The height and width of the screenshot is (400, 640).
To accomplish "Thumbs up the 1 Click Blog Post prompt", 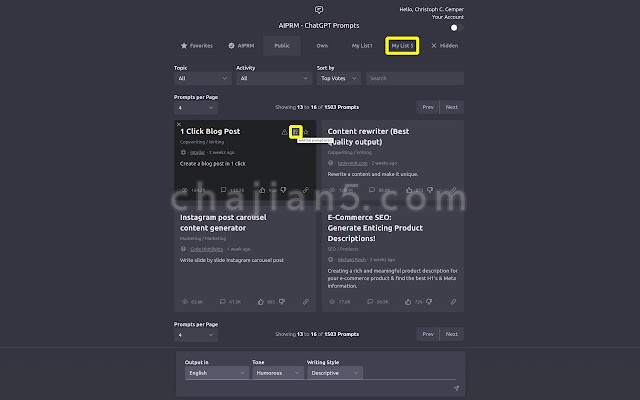I will tap(262, 190).
